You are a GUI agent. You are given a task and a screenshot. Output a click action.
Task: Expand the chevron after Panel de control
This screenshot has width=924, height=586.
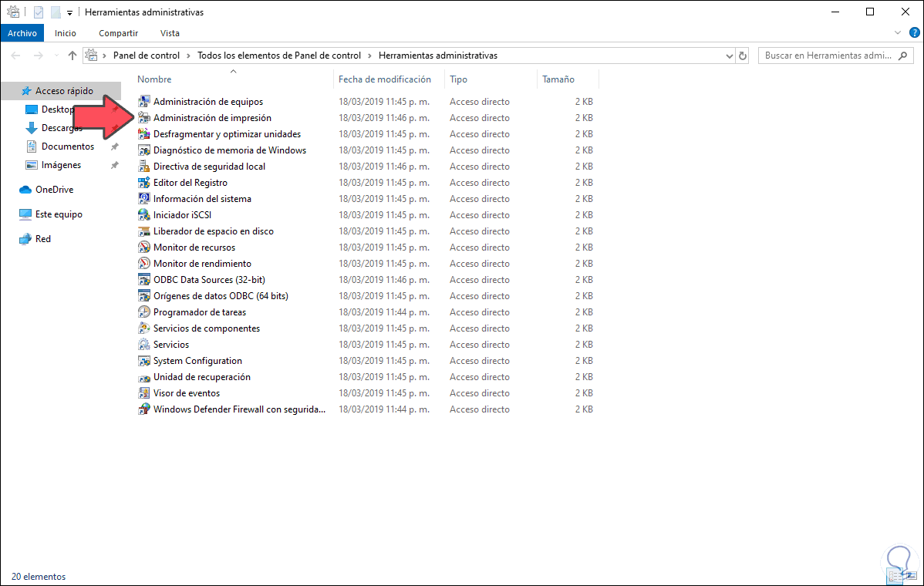pyautogui.click(x=188, y=56)
